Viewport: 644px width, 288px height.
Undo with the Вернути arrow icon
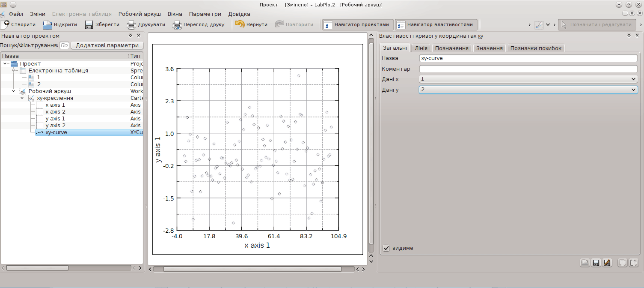pos(240,24)
